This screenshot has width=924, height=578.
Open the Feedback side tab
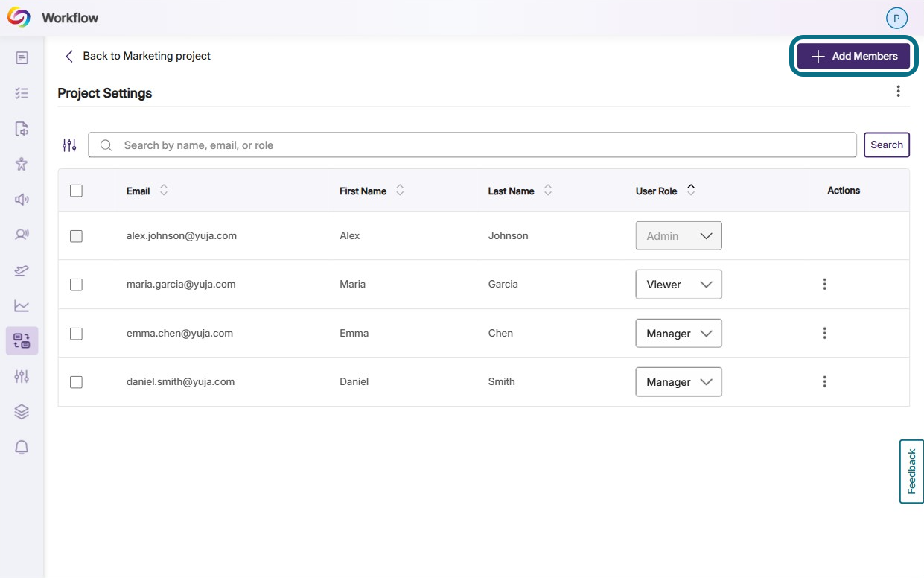(x=911, y=471)
